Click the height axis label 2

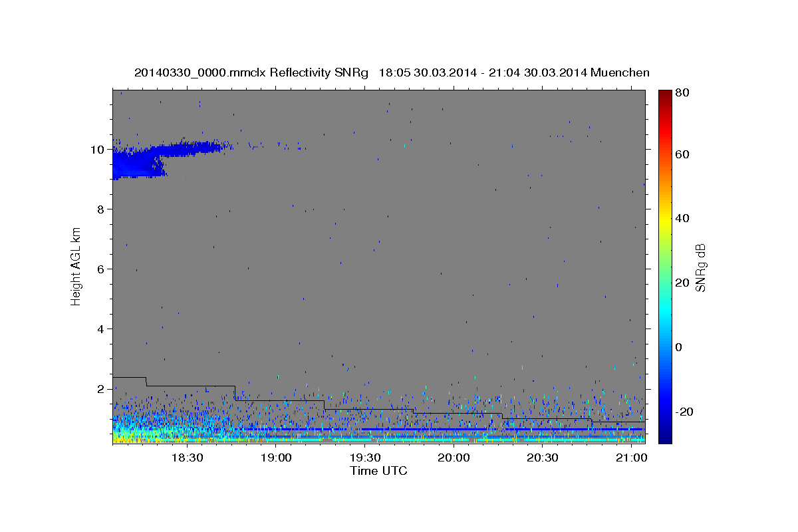[x=100, y=389]
